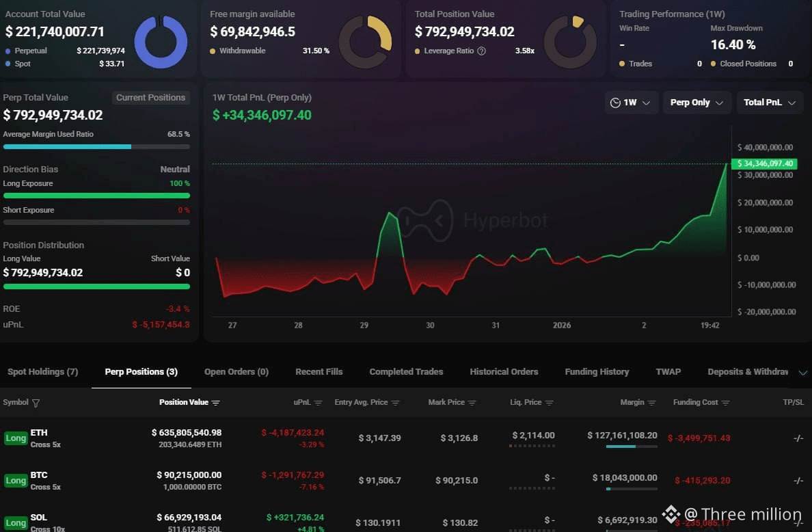Click the Current Positions button

[x=150, y=97]
